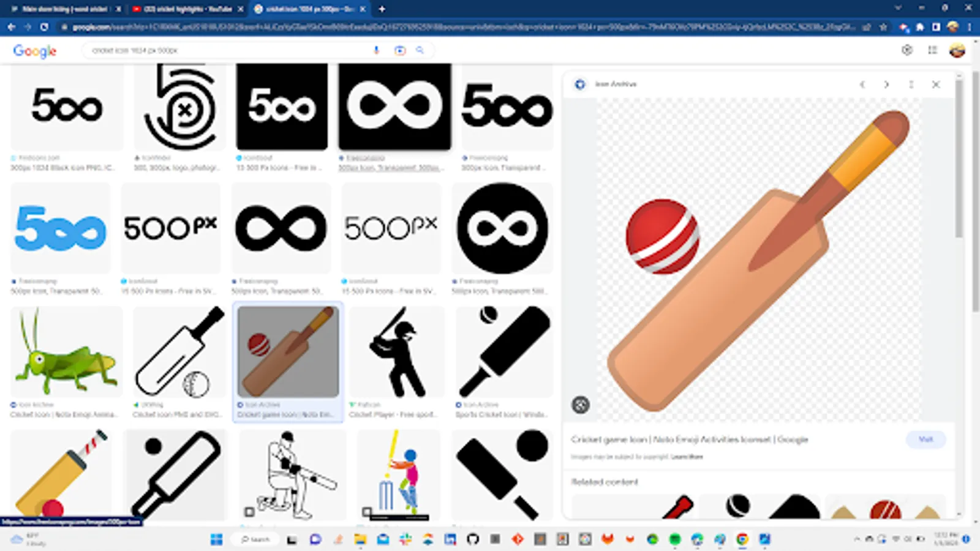Open the Google apps grid
Viewport: 980px width, 551px height.
pyautogui.click(x=932, y=50)
